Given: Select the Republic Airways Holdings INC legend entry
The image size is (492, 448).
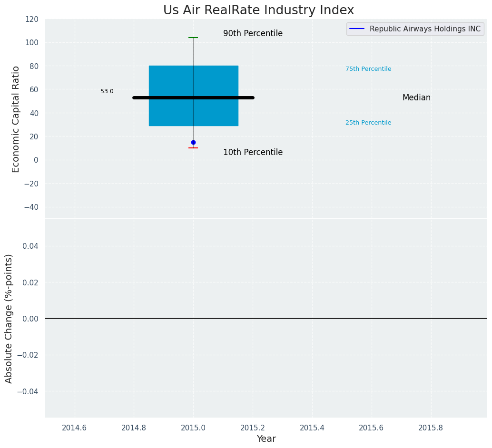Looking at the screenshot, I should pos(424,29).
